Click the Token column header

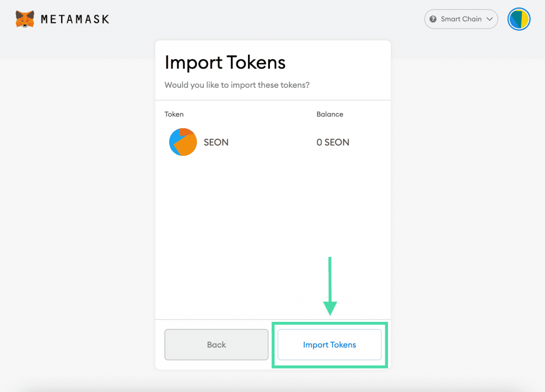pos(174,114)
